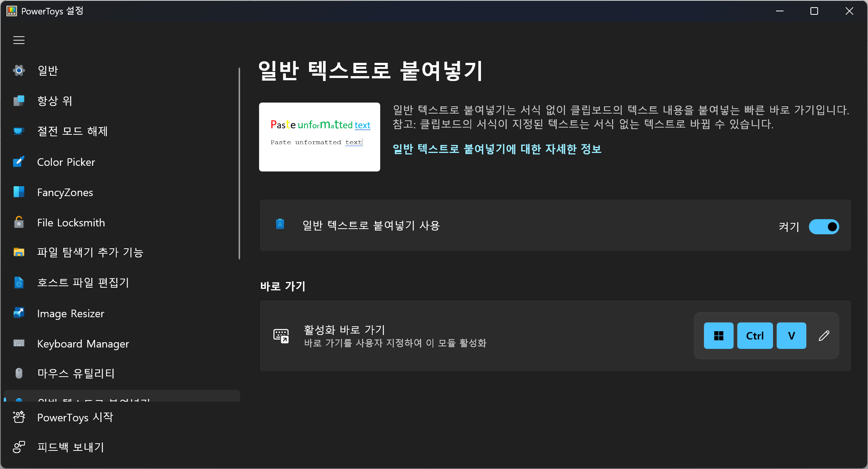Image resolution: width=868 pixels, height=469 pixels.
Task: Open FancyZones from its sidebar icon
Action: click(19, 192)
